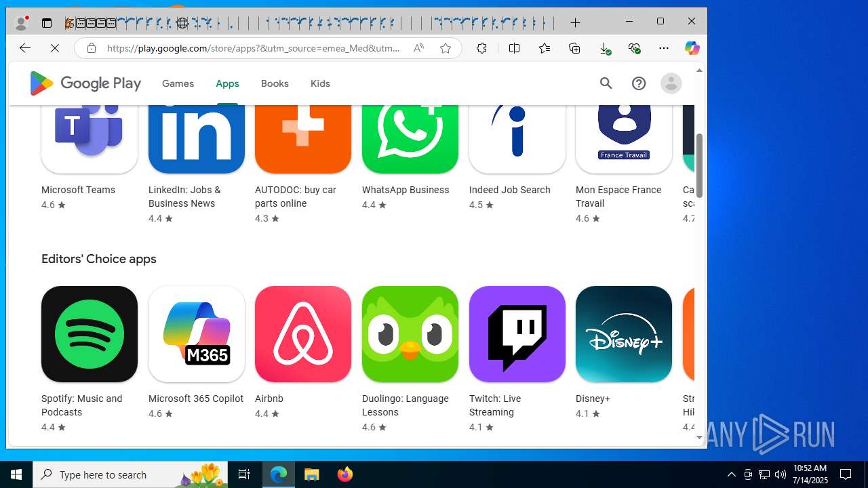Viewport: 868px width, 488px height.
Task: Open the AUTODOC app icon
Action: [303, 139]
